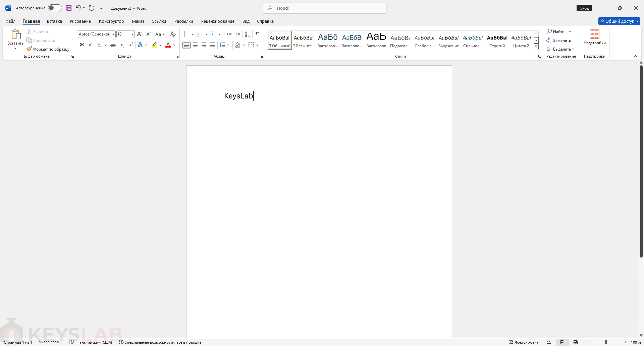Screen dimensions: 644x346
Task: Click the zoom slider handle in status bar
Action: pos(606,342)
